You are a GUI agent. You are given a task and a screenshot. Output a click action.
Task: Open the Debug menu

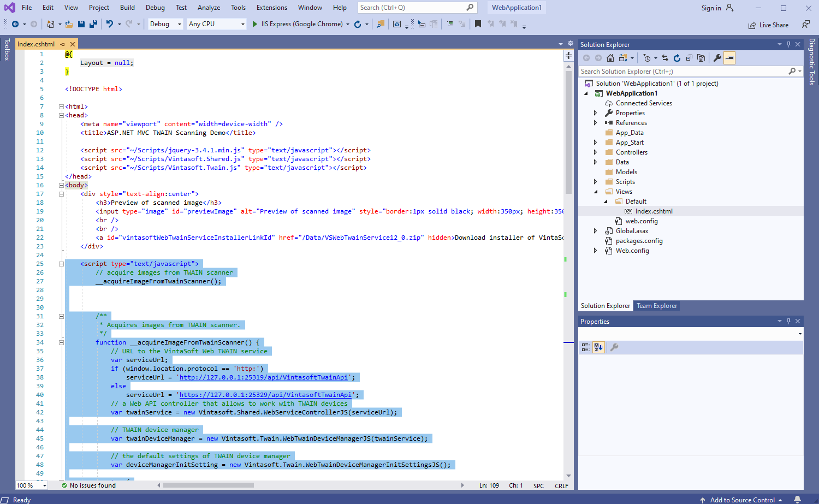[155, 8]
